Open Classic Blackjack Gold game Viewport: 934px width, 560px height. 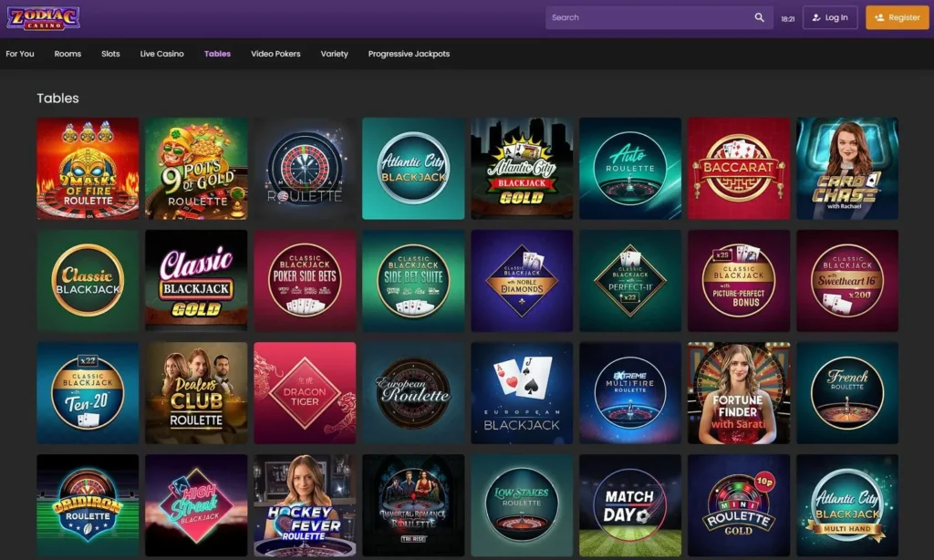coord(196,281)
